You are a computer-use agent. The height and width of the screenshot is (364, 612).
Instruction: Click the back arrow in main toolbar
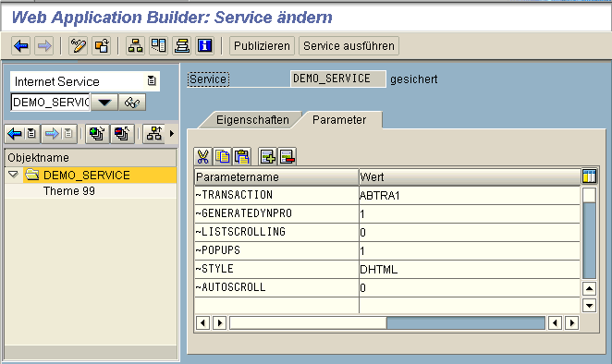pos(21,46)
